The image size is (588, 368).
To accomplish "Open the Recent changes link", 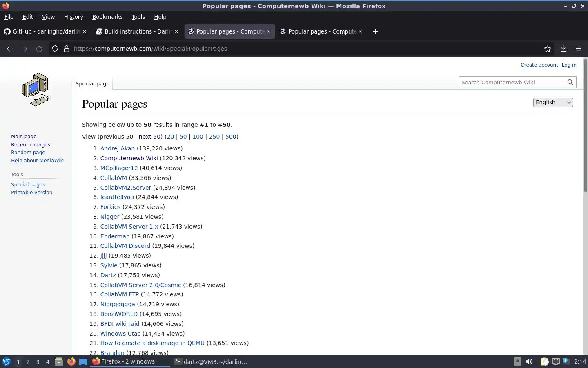I will (x=31, y=145).
